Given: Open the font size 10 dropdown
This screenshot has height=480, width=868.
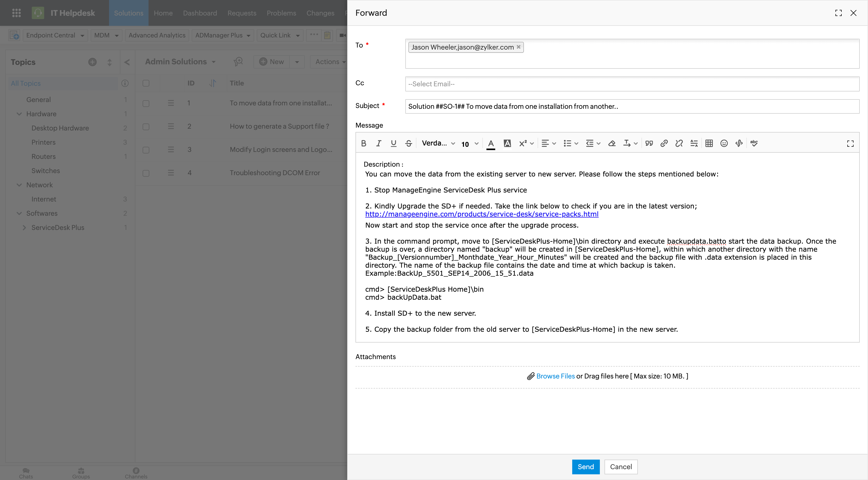Looking at the screenshot, I should (x=470, y=144).
